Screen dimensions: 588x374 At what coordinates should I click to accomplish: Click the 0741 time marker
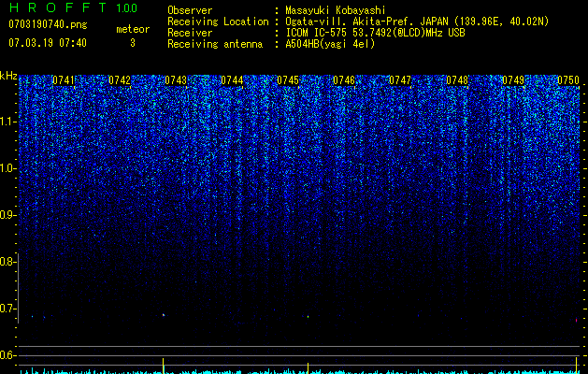pyautogui.click(x=63, y=80)
